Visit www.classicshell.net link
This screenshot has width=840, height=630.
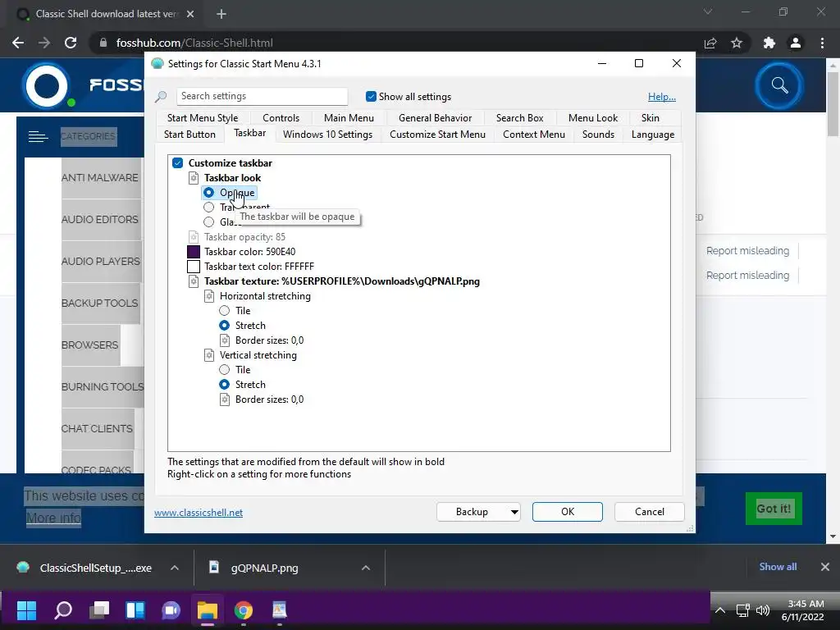(x=199, y=513)
